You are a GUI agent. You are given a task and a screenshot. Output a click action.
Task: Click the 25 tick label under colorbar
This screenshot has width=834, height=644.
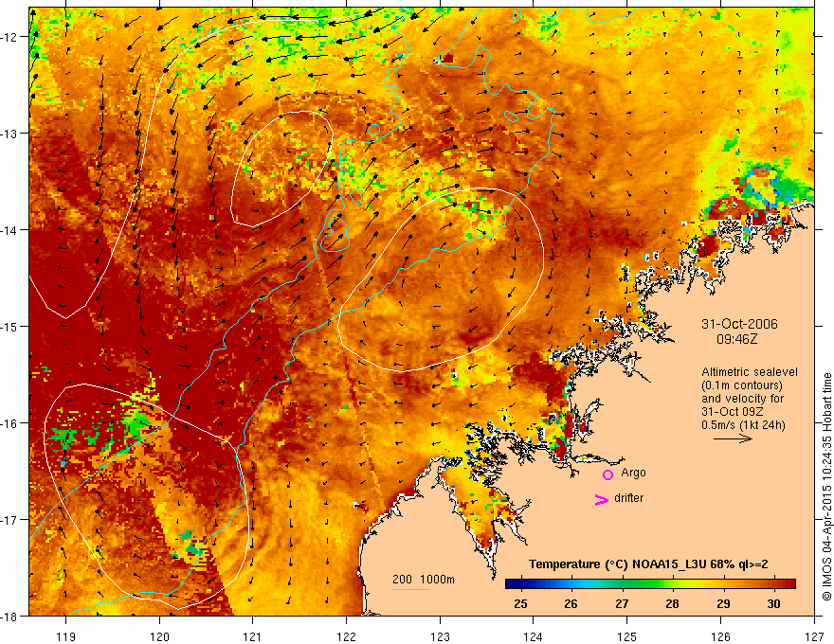pyautogui.click(x=520, y=603)
